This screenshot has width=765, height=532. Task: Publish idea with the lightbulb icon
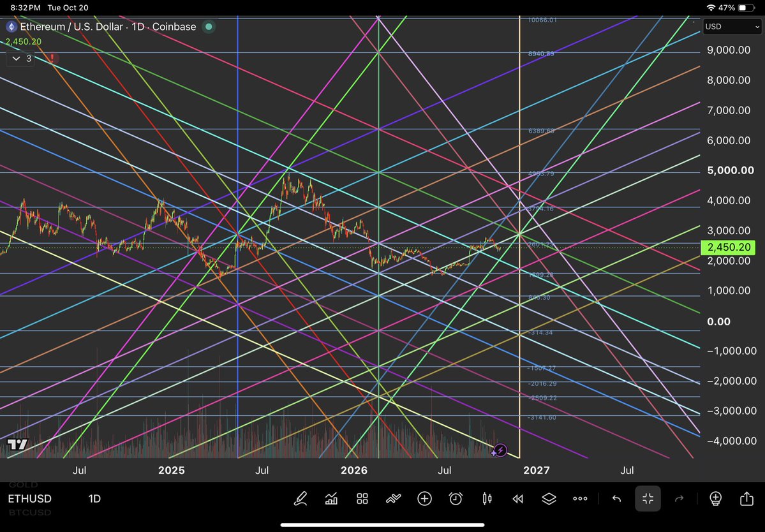(x=715, y=498)
